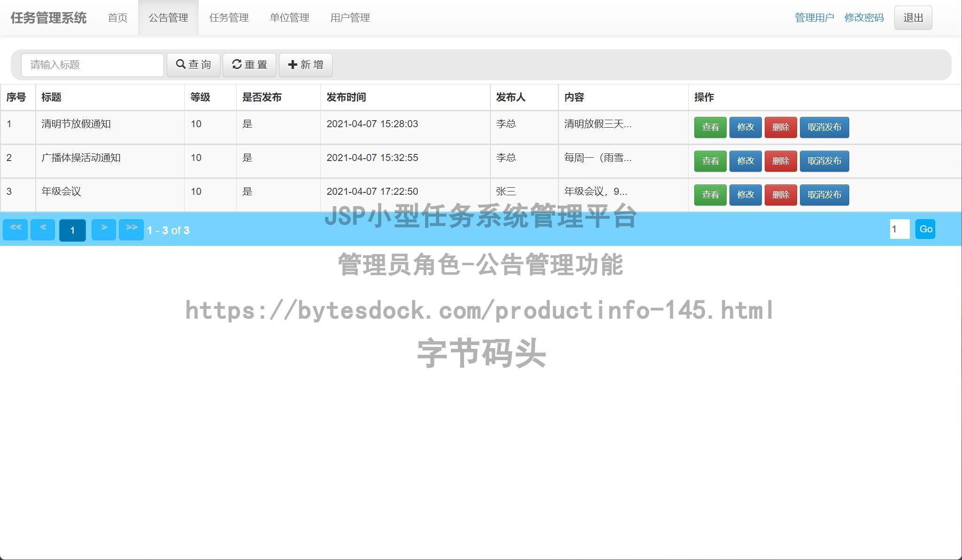The width and height of the screenshot is (962, 560).
Task: Open 管理用户 link at top right
Action: [x=815, y=17]
